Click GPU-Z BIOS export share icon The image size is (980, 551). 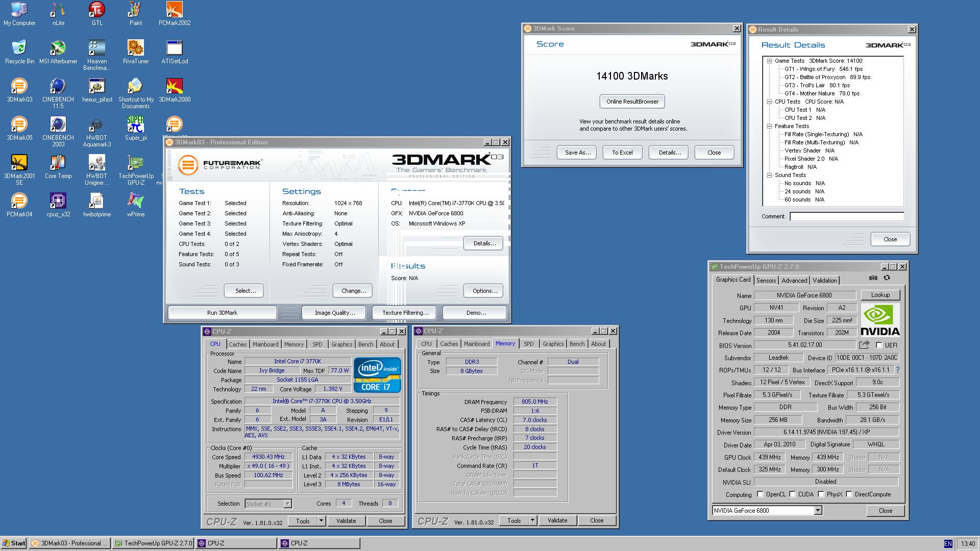click(865, 345)
